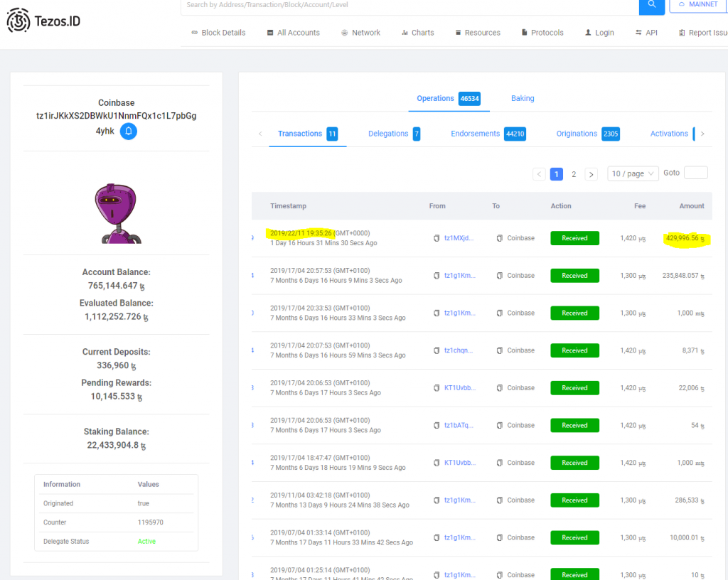The image size is (728, 580).
Task: Switch to the Baking tab
Action: [523, 98]
